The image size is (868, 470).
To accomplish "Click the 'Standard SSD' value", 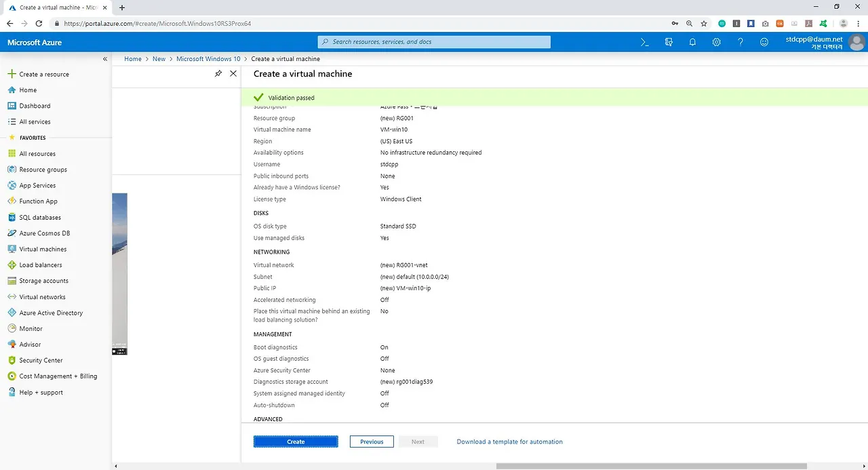I will coord(398,227).
